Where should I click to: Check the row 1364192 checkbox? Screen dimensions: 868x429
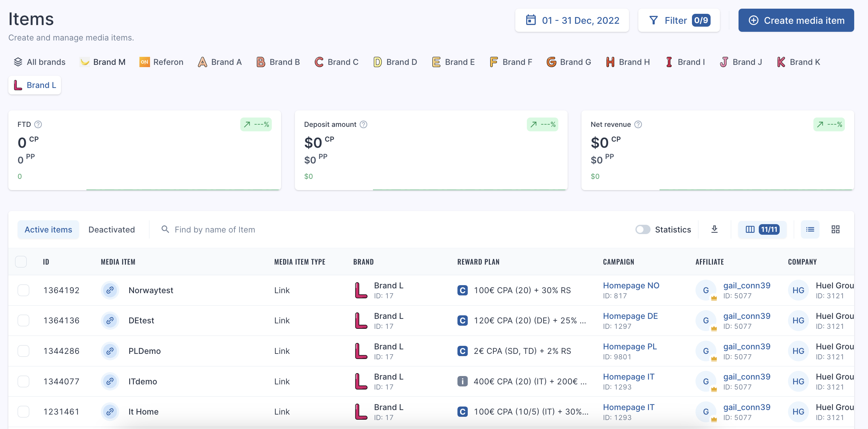[23, 290]
